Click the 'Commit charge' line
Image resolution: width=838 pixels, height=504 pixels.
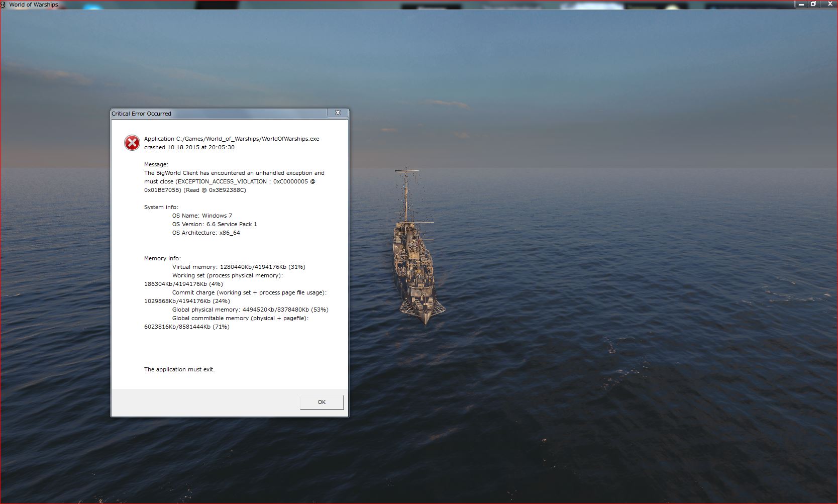pyautogui.click(x=249, y=292)
